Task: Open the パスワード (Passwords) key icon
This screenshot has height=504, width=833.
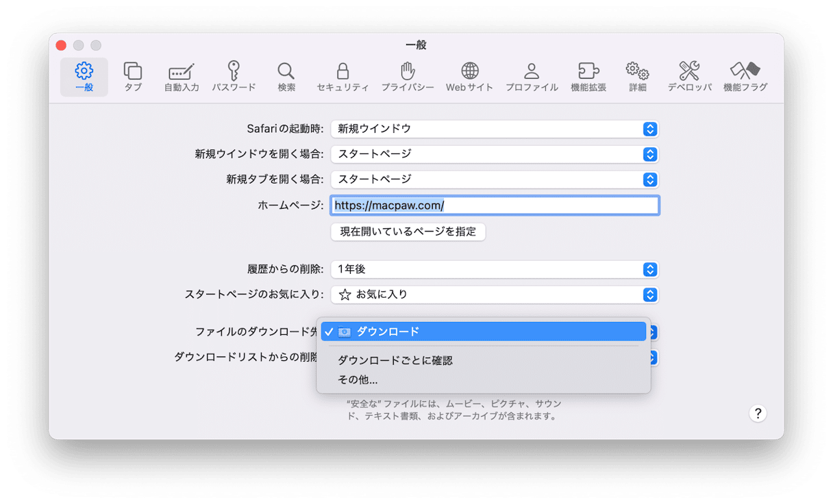Action: (234, 76)
